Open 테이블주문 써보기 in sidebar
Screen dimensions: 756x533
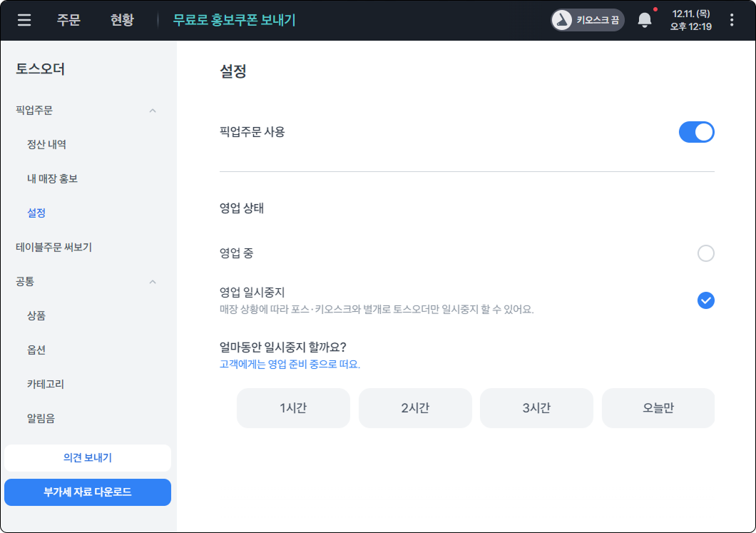[x=54, y=248]
